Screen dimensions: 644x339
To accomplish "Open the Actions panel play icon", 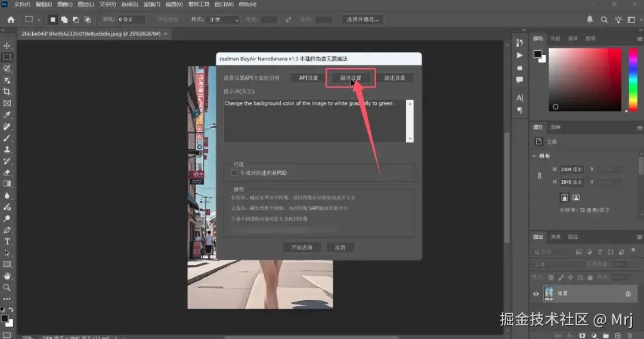I will pyautogui.click(x=519, y=55).
